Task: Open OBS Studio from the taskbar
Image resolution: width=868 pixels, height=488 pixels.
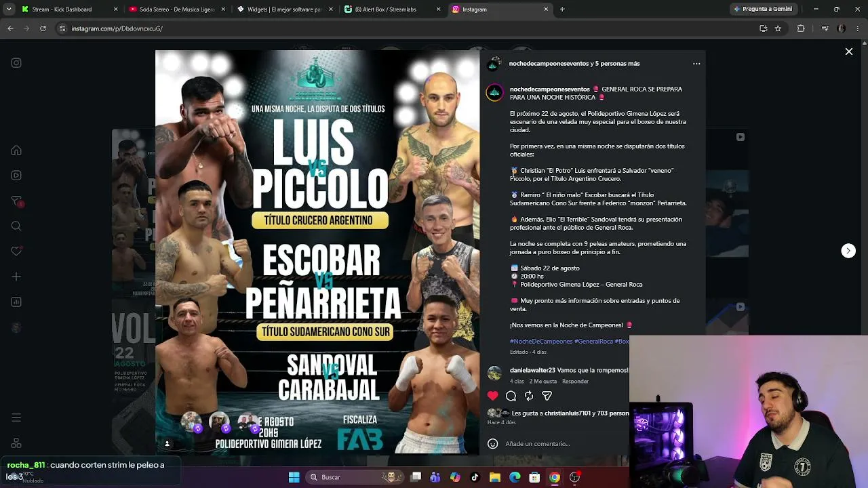Action: tap(574, 477)
